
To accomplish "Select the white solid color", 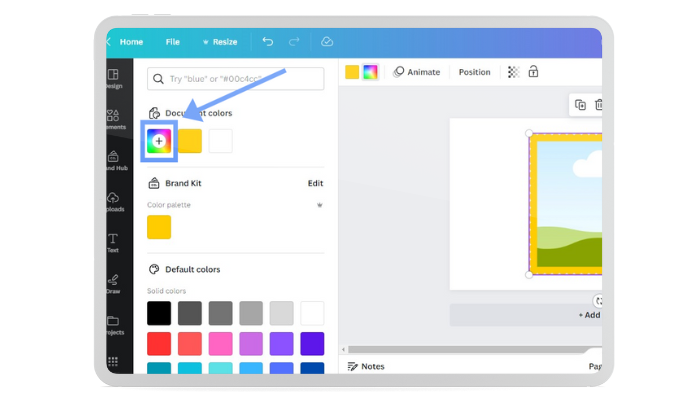I will click(x=312, y=313).
